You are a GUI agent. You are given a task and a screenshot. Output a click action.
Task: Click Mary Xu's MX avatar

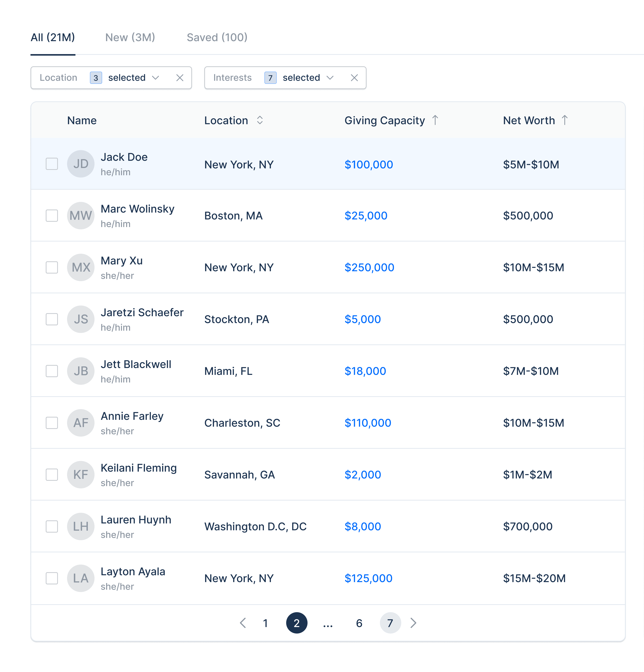81,267
